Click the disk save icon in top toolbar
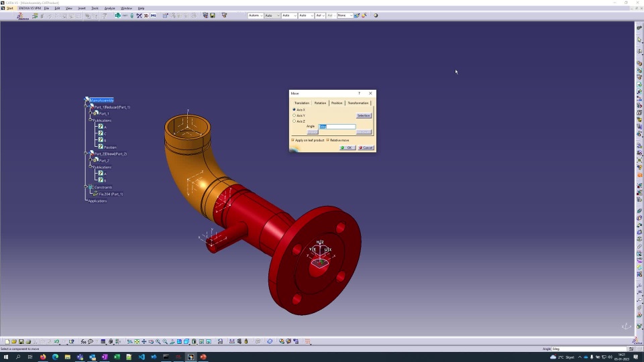 [213, 15]
